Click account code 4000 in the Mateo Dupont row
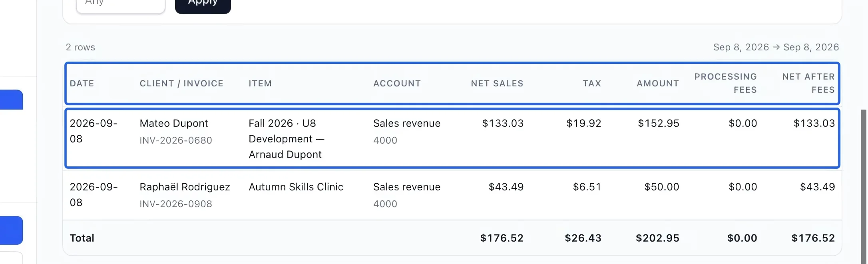 (385, 140)
